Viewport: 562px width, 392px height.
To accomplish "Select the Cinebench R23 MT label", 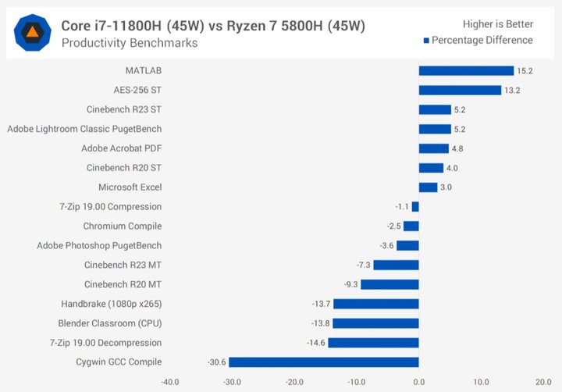I will [x=123, y=265].
